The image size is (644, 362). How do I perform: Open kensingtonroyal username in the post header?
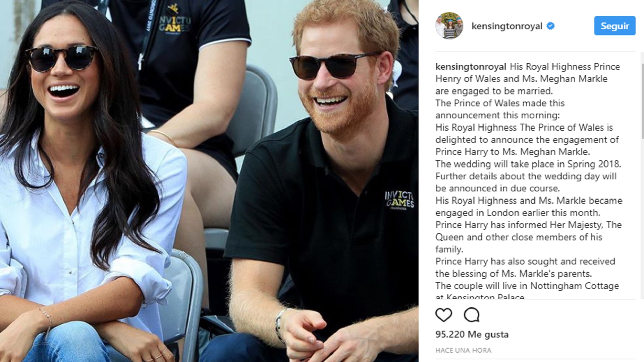point(507,26)
